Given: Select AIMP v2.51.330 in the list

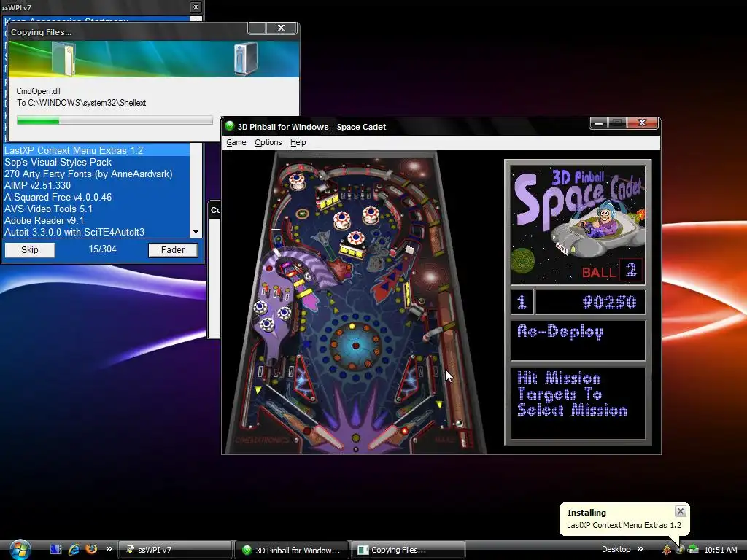Looking at the screenshot, I should [x=97, y=186].
